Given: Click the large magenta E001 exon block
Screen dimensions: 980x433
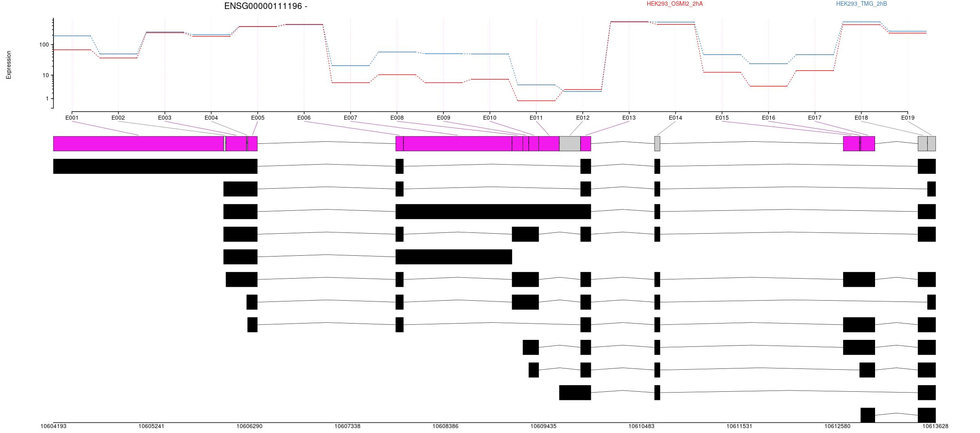Looking at the screenshot, I should click(138, 143).
